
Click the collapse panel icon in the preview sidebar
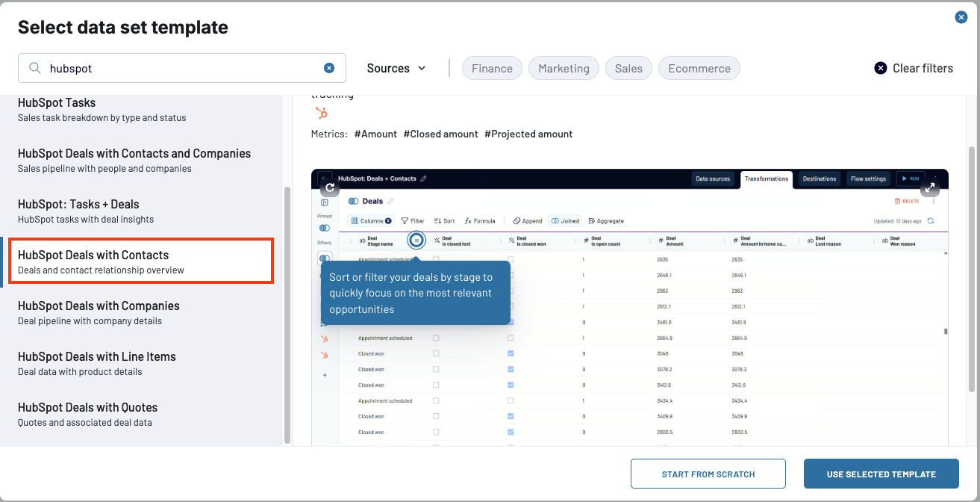click(x=325, y=202)
